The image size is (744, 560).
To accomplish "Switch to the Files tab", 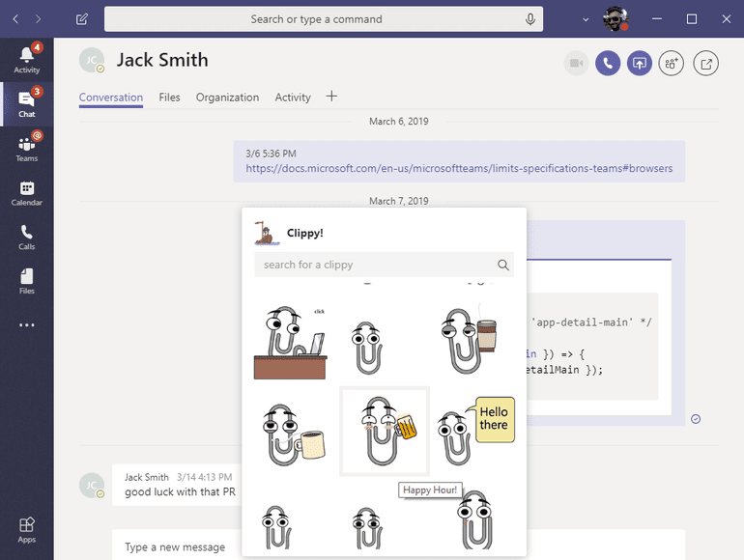I will point(169,98).
